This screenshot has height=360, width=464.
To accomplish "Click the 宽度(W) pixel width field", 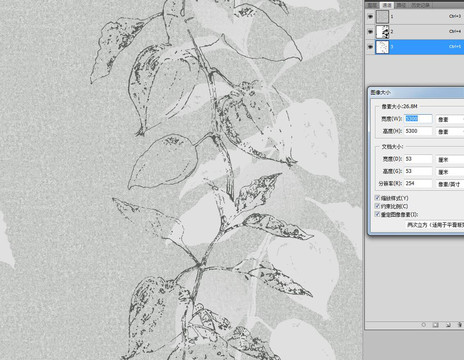I will 418,119.
